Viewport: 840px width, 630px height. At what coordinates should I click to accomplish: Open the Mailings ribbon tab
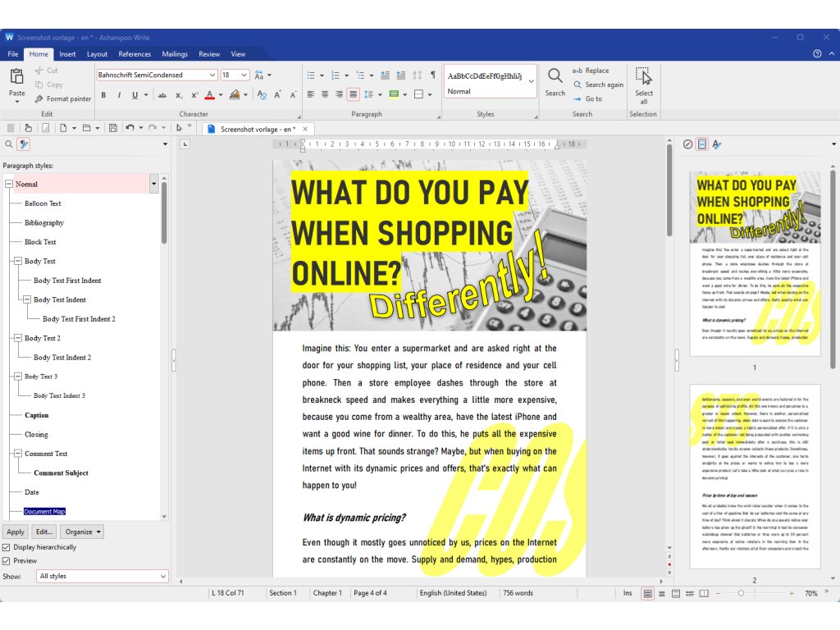click(175, 54)
